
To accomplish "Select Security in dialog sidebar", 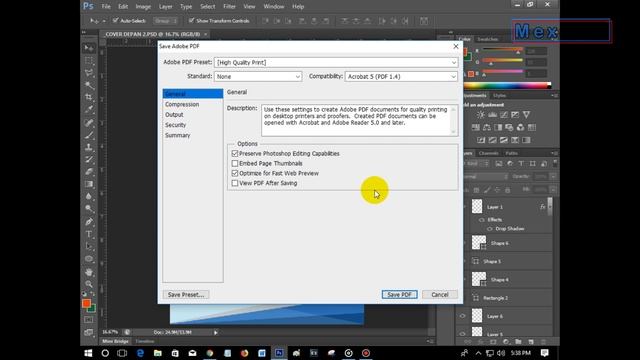I will (x=176, y=125).
